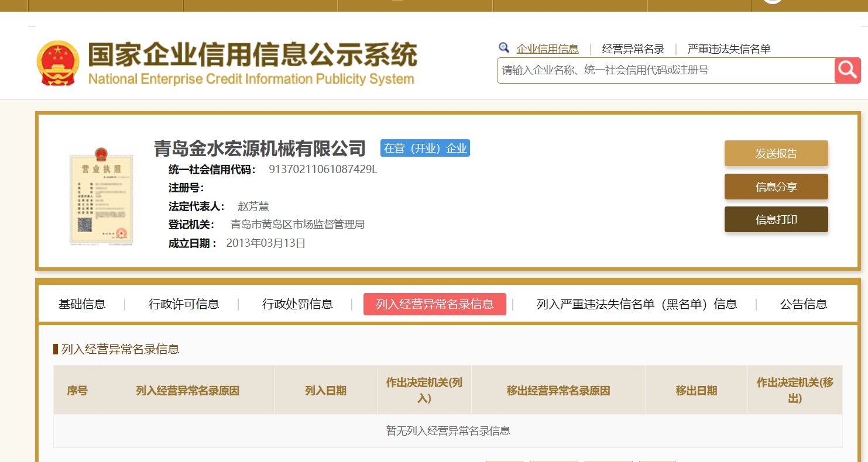
Task: Switch to the 行政处罚信息 tab
Action: pyautogui.click(x=297, y=304)
